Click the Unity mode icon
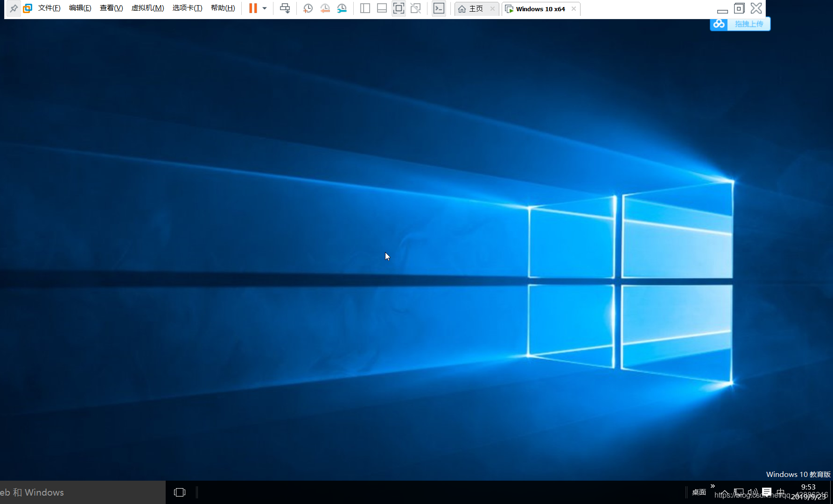The width and height of the screenshot is (833, 504). click(415, 8)
